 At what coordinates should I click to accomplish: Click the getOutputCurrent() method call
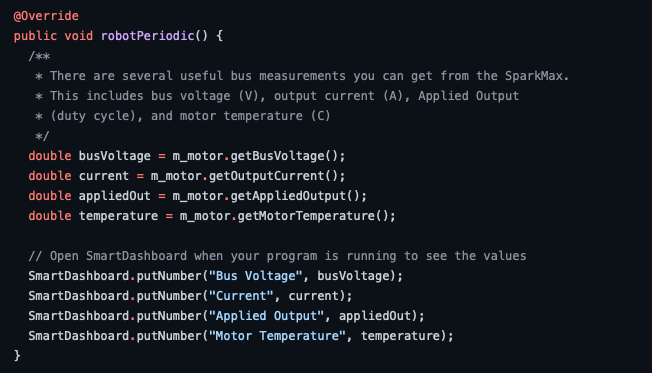coord(273,176)
